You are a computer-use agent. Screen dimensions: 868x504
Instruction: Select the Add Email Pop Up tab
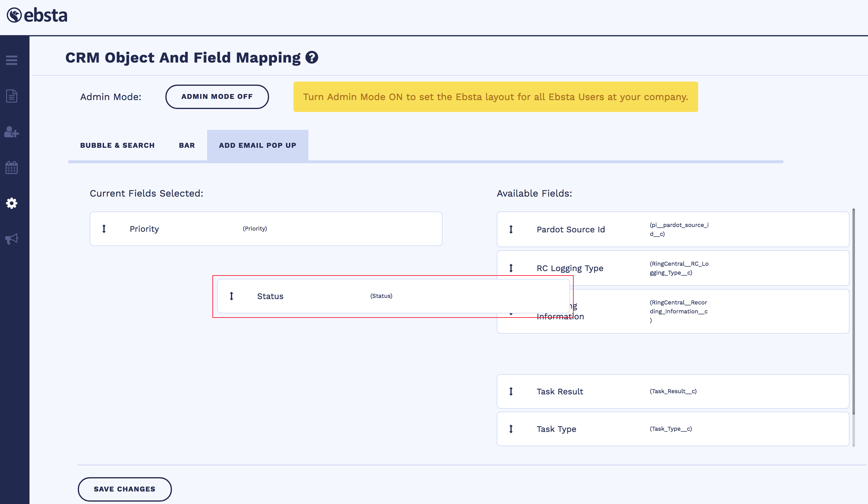click(x=257, y=145)
